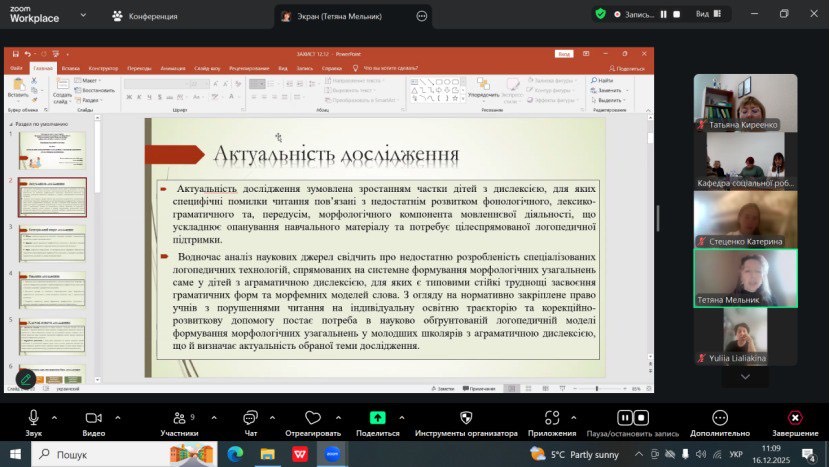Image resolution: width=830 pixels, height=467 pixels.
Task: Select Татьяна Киреенко video thumbnail
Action: 745,103
